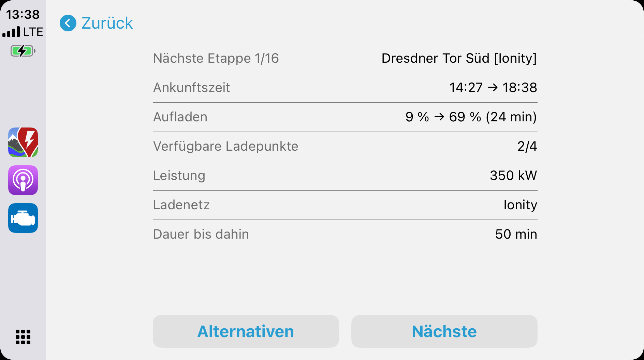Open the EV route planner app icon
644x360 pixels.
coord(23,142)
